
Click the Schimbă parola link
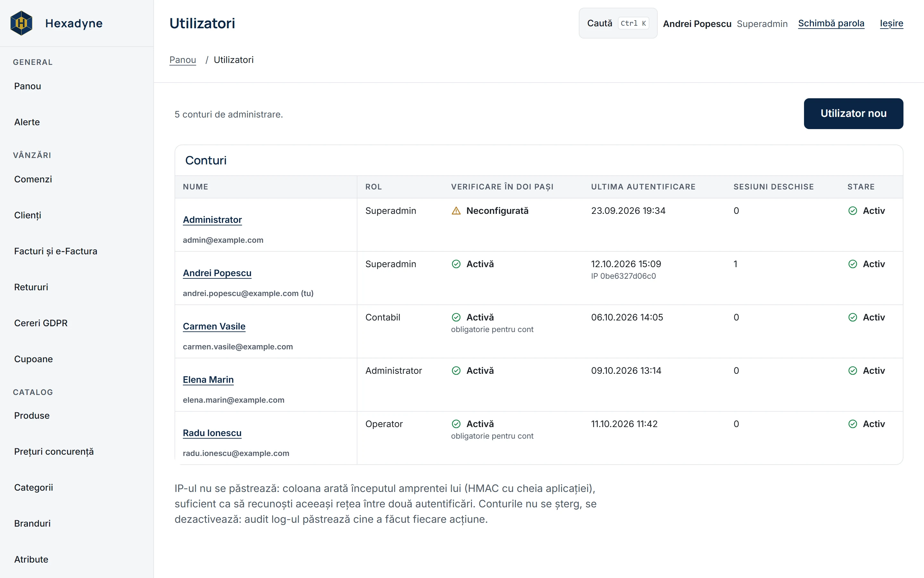[831, 23]
